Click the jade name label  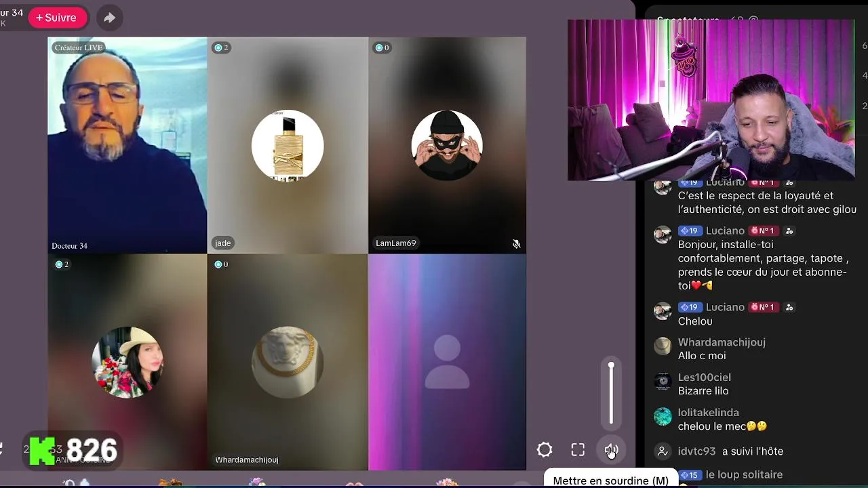[223, 243]
